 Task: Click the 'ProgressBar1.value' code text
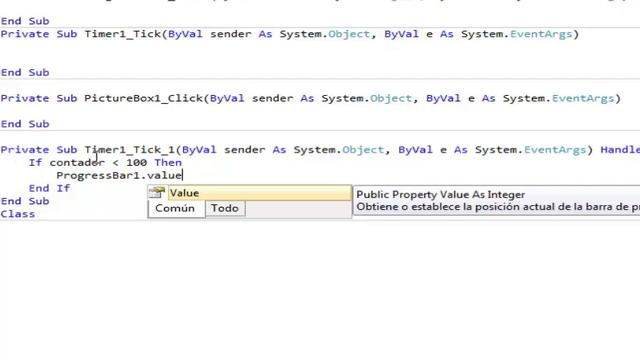(119, 176)
